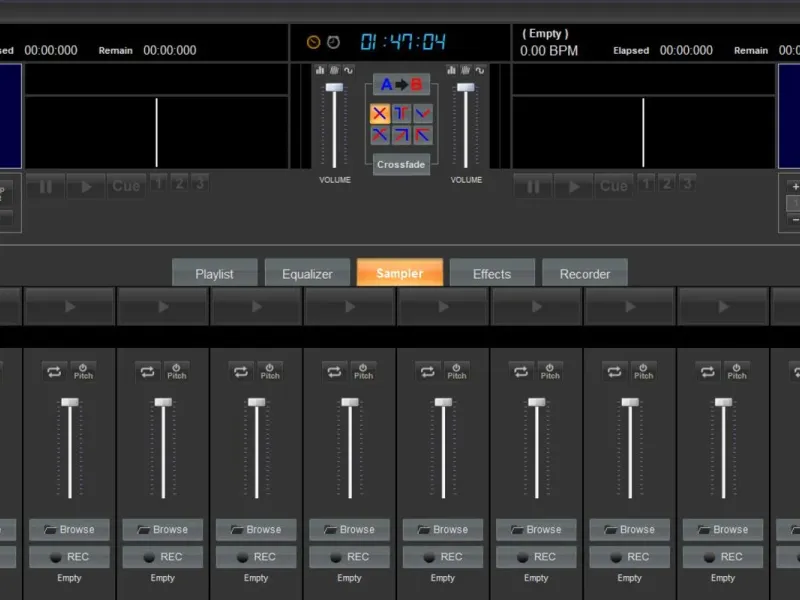Play the first fully visible sampler slot
Screen dimensions: 800x600
click(x=69, y=307)
